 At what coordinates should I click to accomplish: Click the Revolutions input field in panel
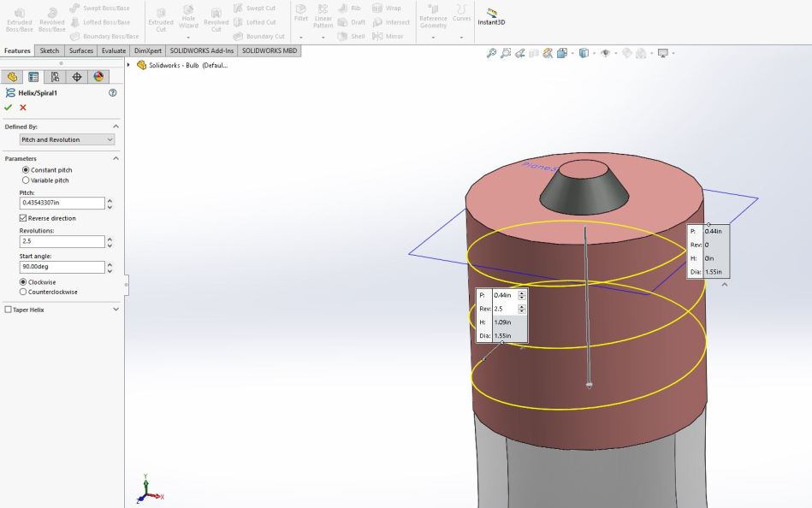(62, 242)
